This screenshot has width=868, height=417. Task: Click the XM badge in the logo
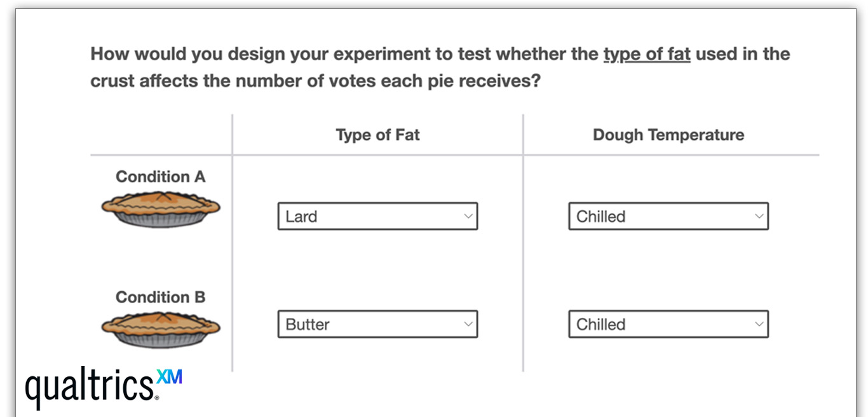point(169,376)
